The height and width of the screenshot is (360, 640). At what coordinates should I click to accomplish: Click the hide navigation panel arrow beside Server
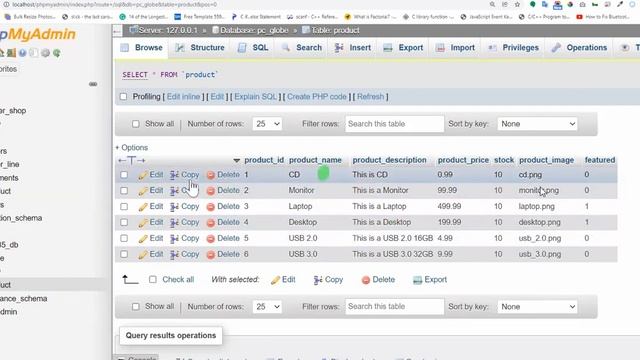117,31
